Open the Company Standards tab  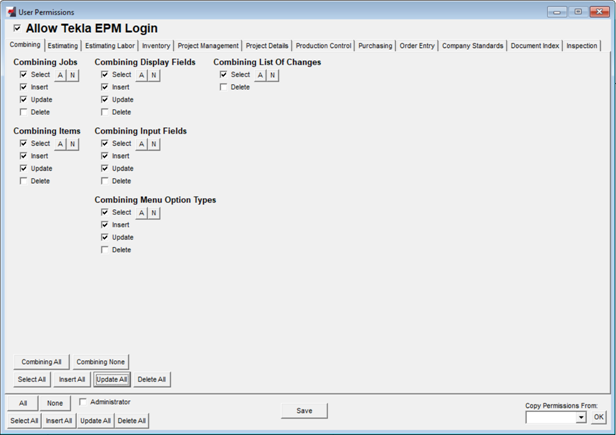point(473,46)
